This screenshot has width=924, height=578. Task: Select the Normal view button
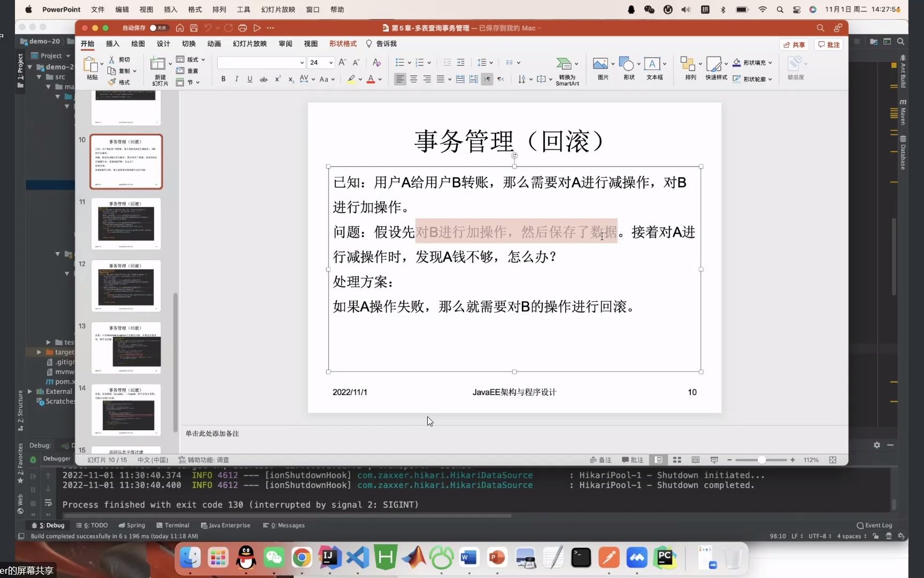658,460
